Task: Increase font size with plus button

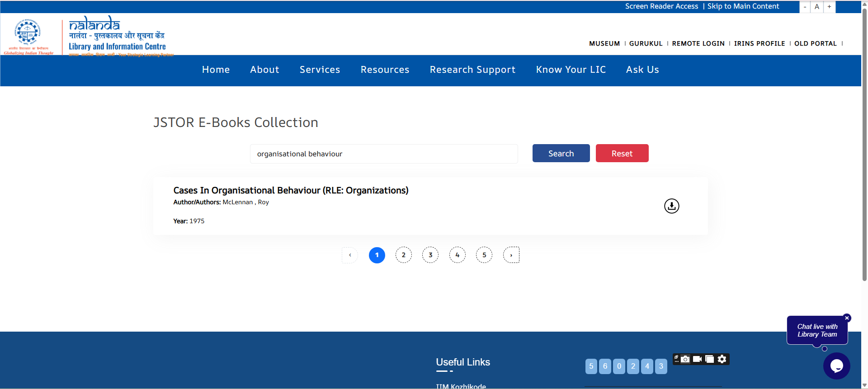Action: coord(829,7)
